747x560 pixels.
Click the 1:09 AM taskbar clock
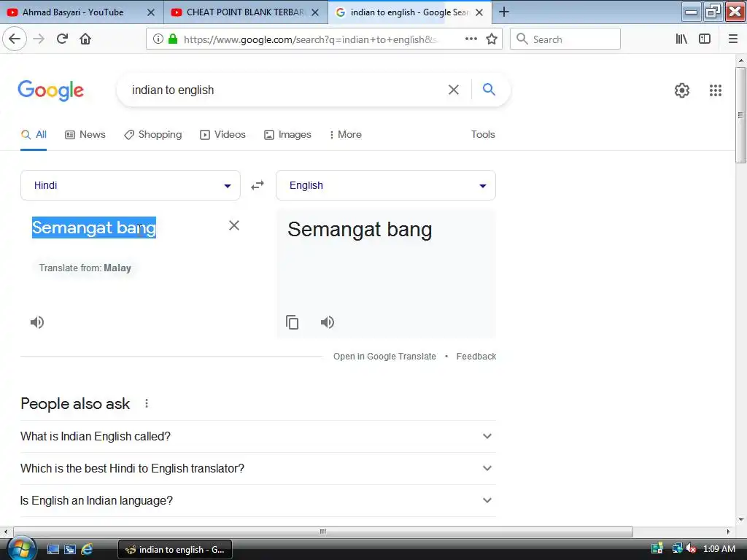[x=719, y=548]
